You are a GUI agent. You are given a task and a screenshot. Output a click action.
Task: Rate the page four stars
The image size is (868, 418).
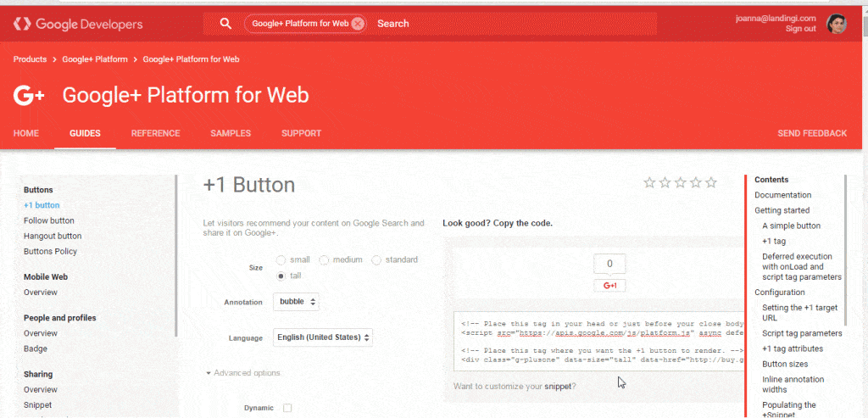(x=696, y=182)
